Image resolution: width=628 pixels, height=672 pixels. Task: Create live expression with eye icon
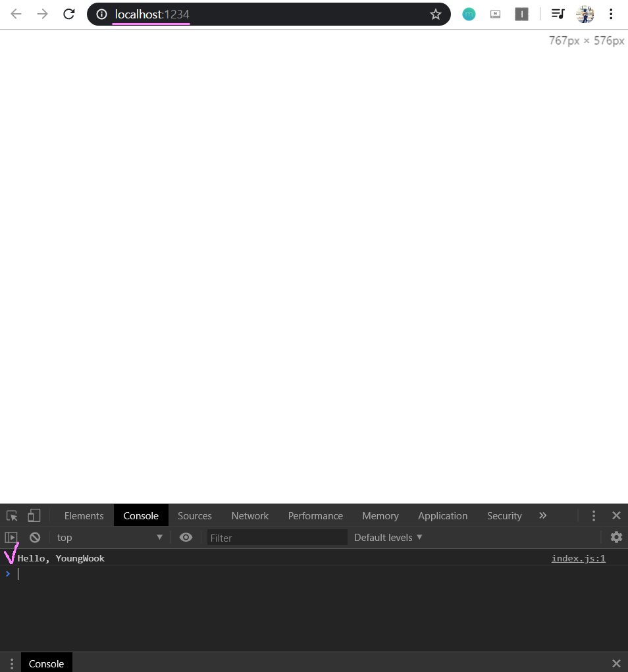186,538
